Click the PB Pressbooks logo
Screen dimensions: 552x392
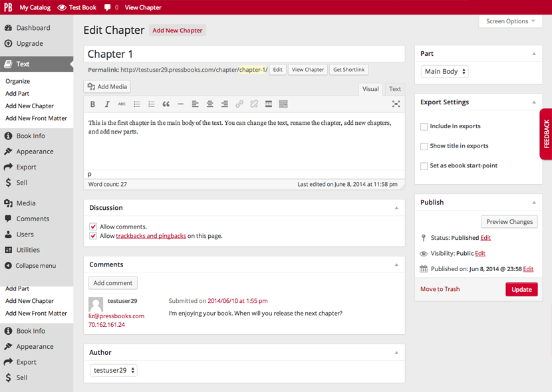pos(8,7)
